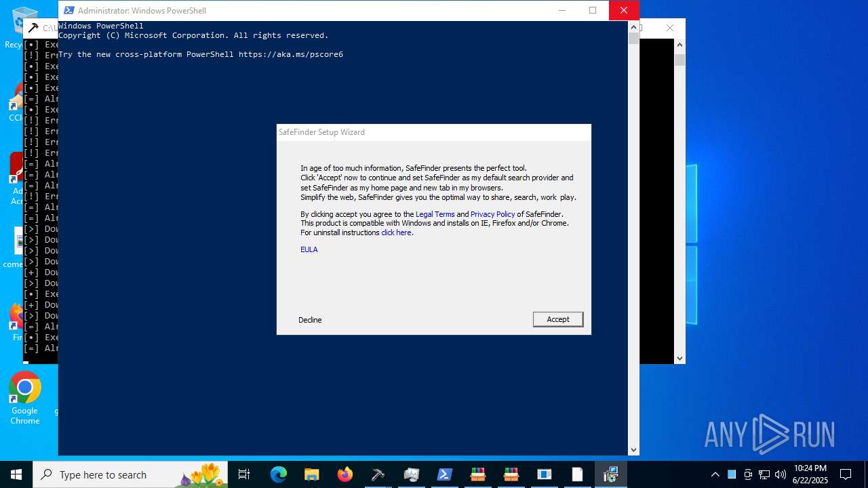Open network status tray icon

click(x=764, y=474)
